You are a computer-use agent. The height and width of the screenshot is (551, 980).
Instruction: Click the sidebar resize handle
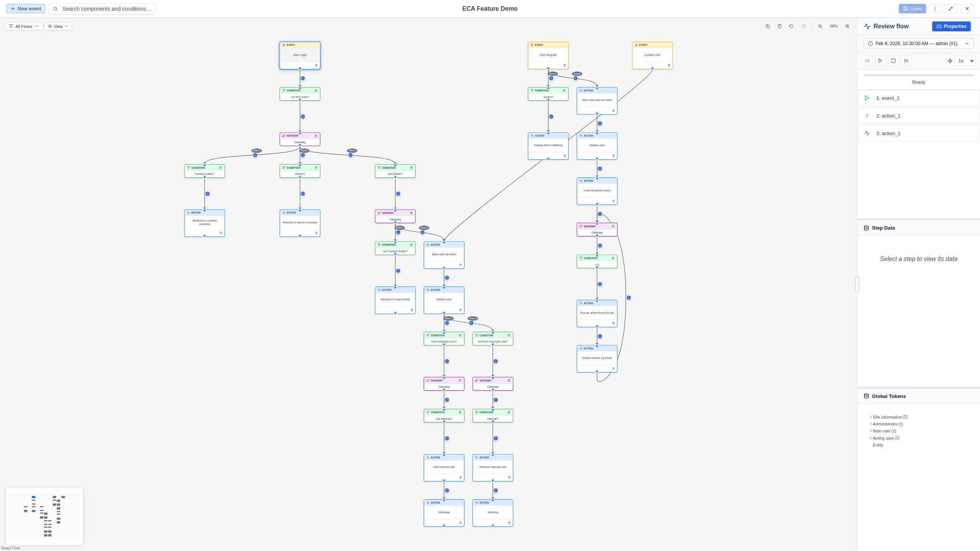tap(857, 284)
